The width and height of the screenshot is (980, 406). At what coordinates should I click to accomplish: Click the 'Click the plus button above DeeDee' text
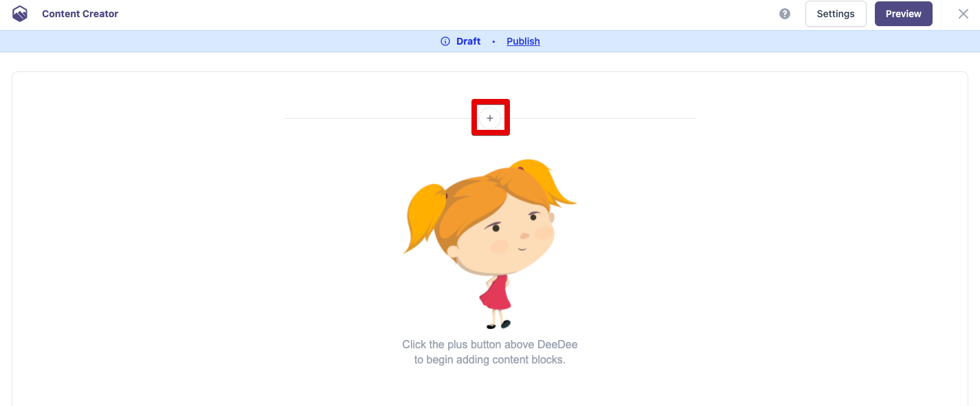[x=489, y=344]
